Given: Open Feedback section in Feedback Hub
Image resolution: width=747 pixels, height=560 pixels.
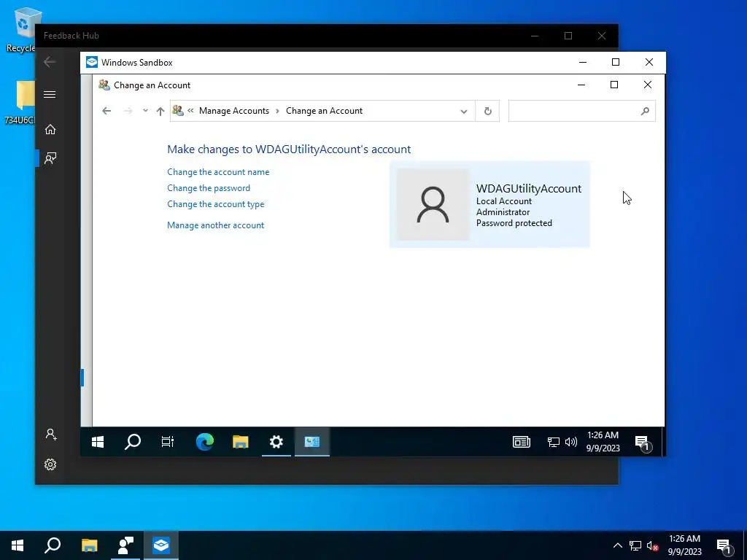Looking at the screenshot, I should (50, 158).
